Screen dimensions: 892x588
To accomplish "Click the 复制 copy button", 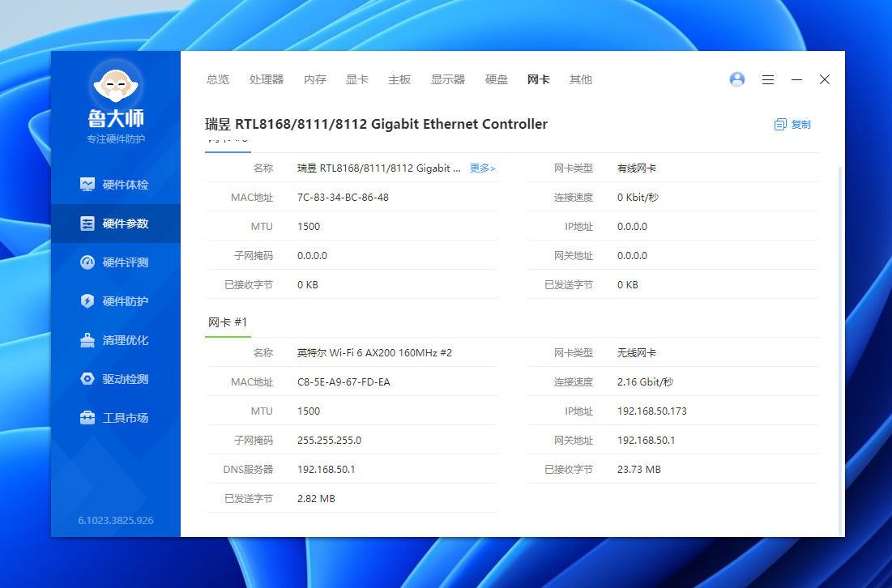I will click(792, 124).
